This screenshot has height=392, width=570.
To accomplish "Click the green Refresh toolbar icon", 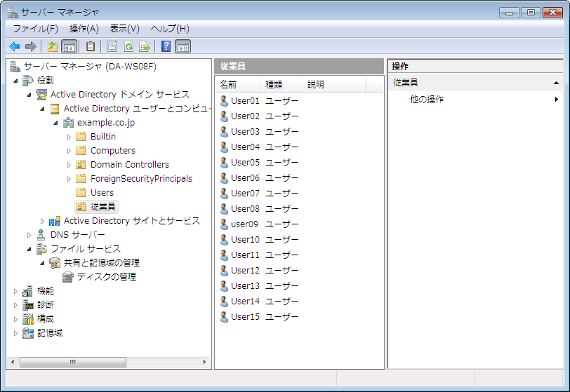I will point(128,46).
